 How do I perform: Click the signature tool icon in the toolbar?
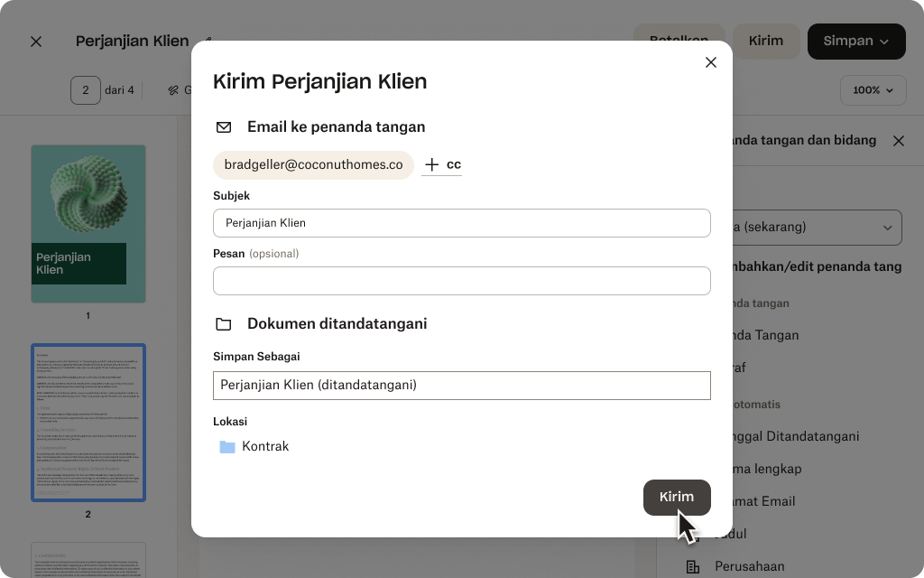[x=173, y=90]
